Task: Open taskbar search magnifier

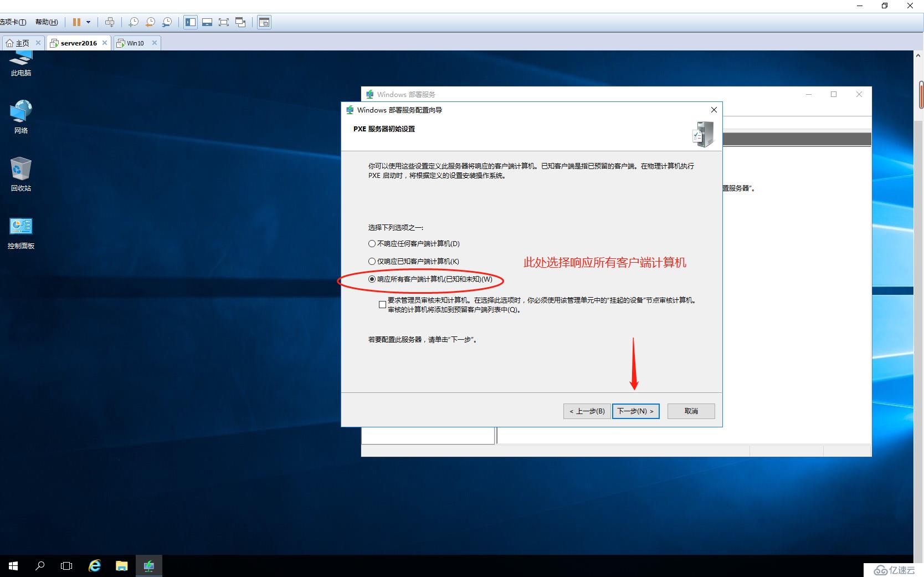Action: click(x=40, y=566)
